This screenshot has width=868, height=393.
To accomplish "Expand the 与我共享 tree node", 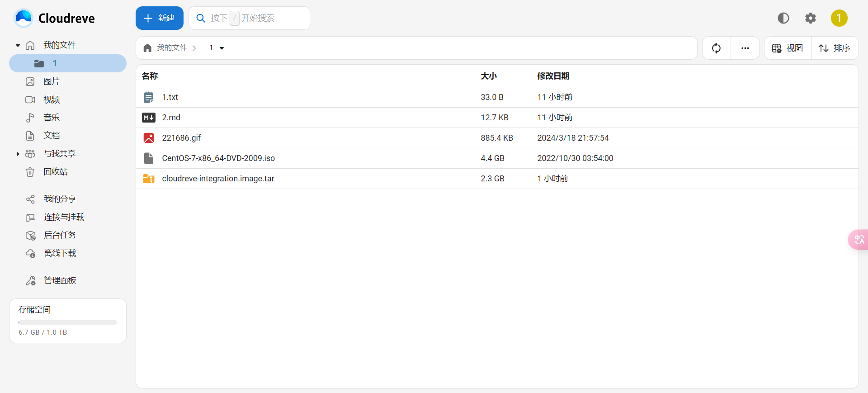I will tap(18, 154).
